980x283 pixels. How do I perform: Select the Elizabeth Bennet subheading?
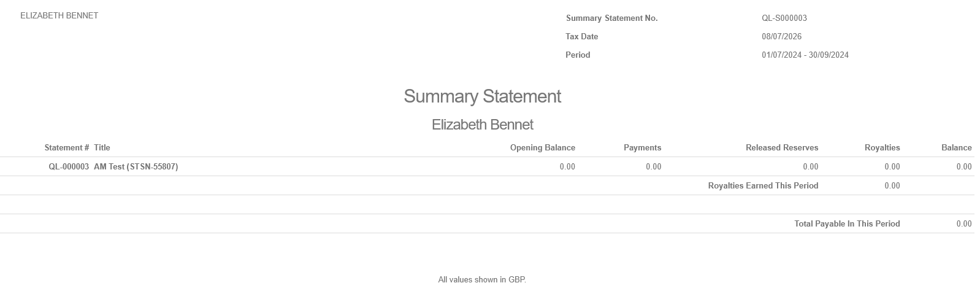(483, 125)
